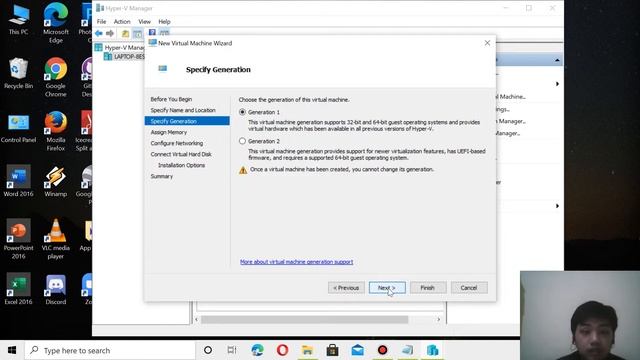
Task: Expand the lower Actions pane submenu arrow
Action: pos(557,206)
